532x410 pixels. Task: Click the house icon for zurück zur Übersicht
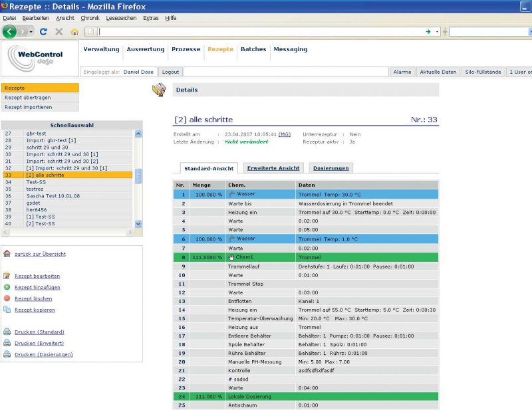[x=7, y=254]
